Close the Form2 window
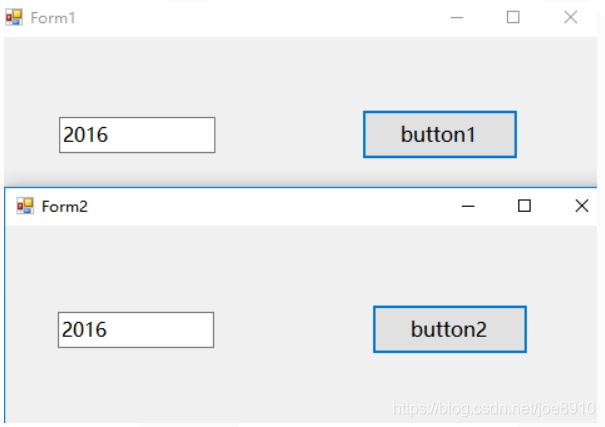This screenshot has width=605, height=427. point(582,206)
